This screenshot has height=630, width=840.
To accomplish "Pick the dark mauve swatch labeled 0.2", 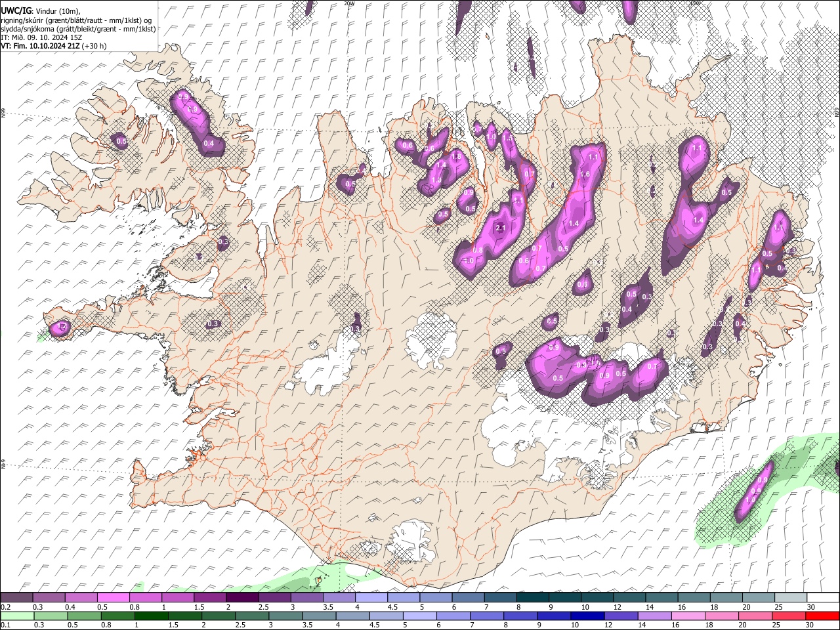I will (x=16, y=598).
